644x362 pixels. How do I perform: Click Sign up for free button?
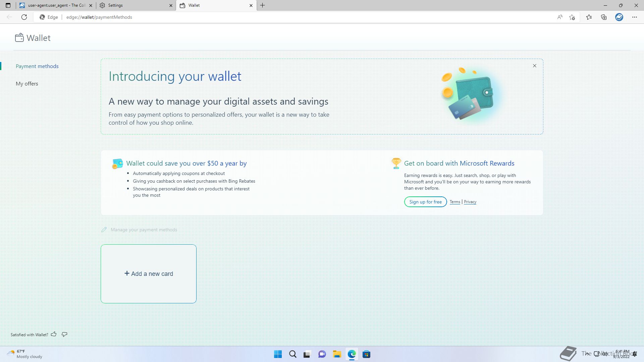[425, 202]
